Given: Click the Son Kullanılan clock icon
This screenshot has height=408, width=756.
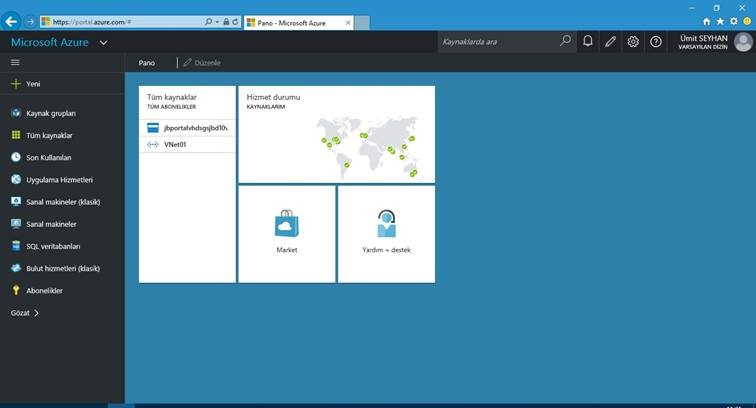Looking at the screenshot, I should click(16, 157).
